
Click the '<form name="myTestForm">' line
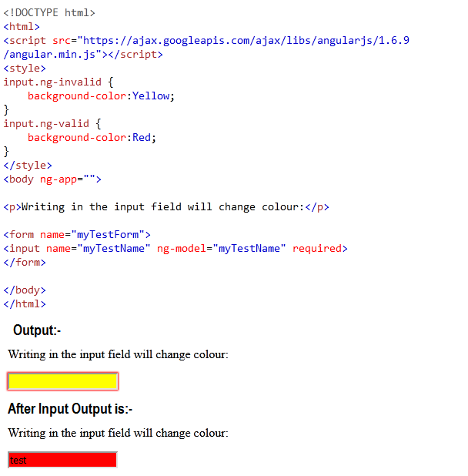point(77,235)
